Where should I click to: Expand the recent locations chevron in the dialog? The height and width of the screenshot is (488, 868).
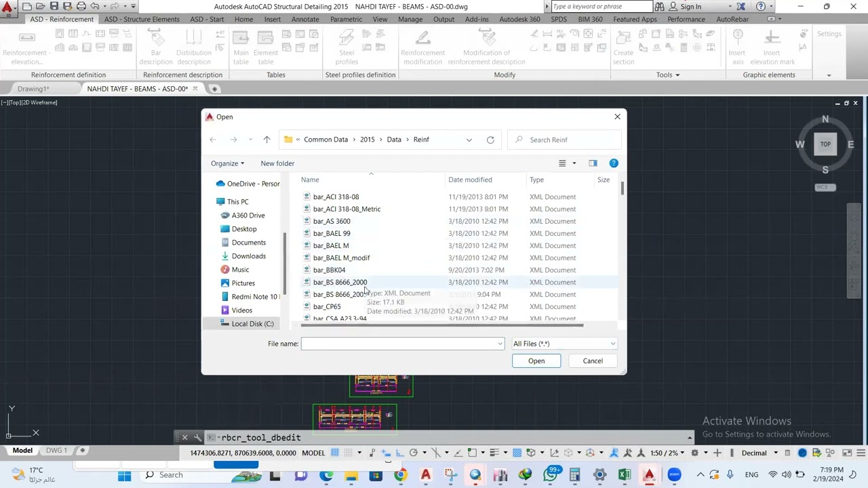(250, 140)
